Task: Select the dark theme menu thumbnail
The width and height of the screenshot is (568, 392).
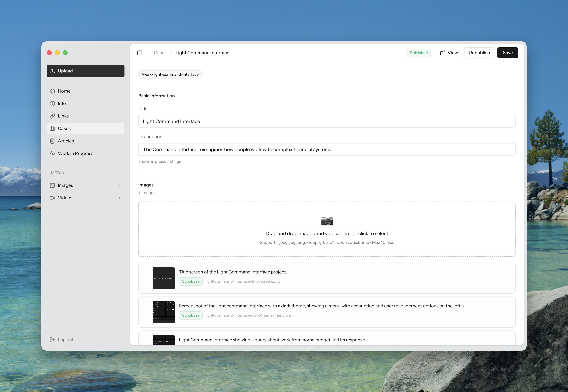Action: click(163, 312)
